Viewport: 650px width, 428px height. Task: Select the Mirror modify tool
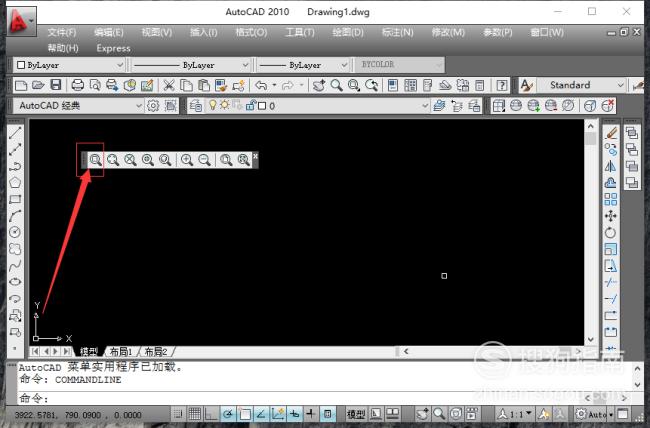click(x=611, y=166)
